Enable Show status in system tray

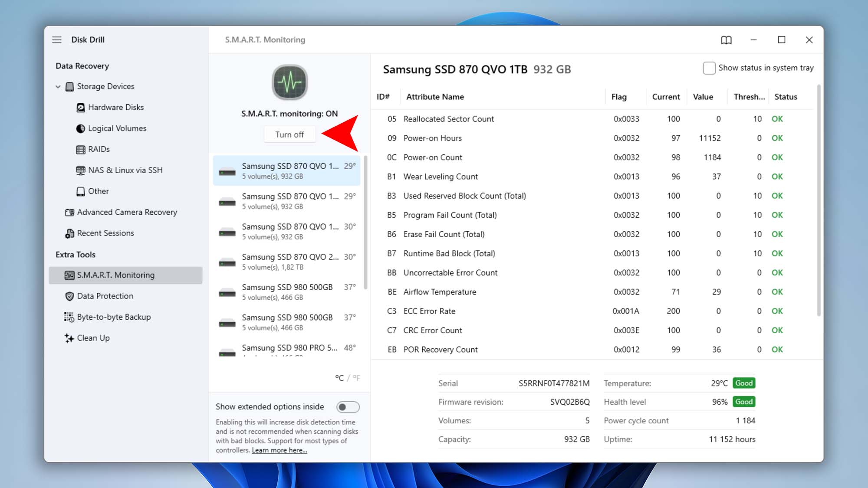[x=709, y=68]
